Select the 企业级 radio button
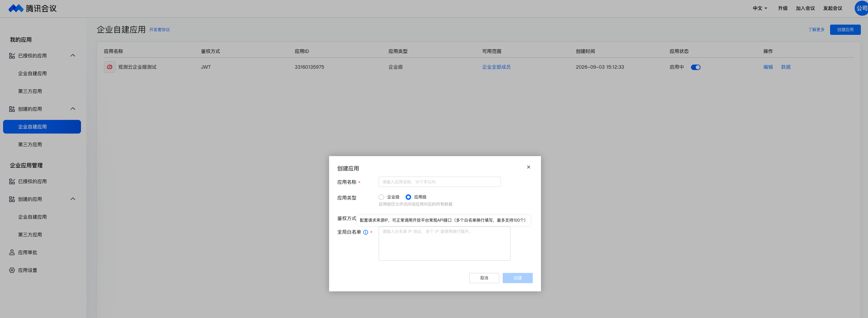Viewport: 868px width, 318px height. 381,197
